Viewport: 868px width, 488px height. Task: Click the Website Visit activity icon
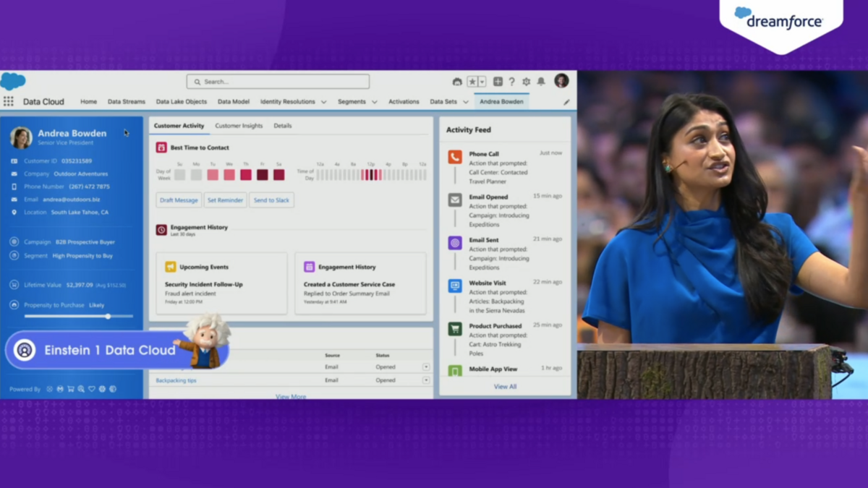455,286
